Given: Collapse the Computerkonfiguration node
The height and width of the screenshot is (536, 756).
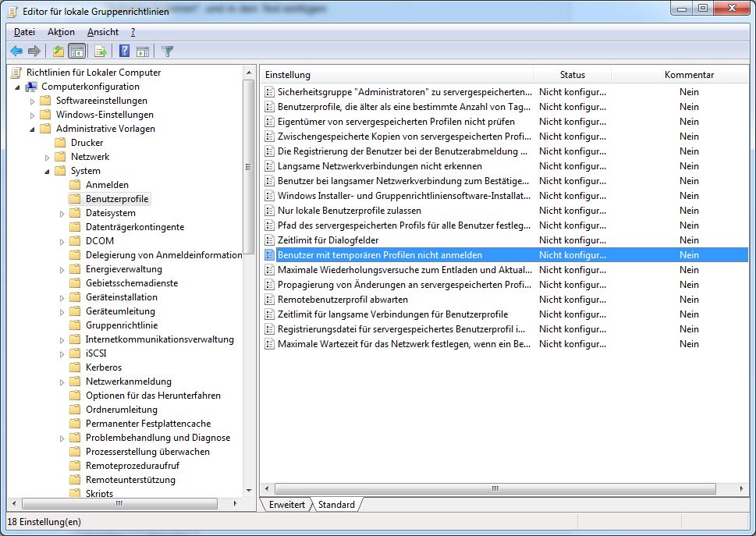Looking at the screenshot, I should point(17,87).
